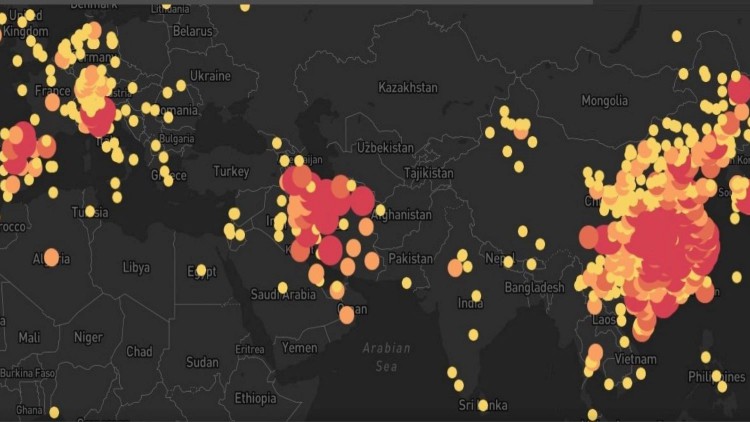Select the orange bubble near Oman
This screenshot has width=750, height=422.
point(346,314)
